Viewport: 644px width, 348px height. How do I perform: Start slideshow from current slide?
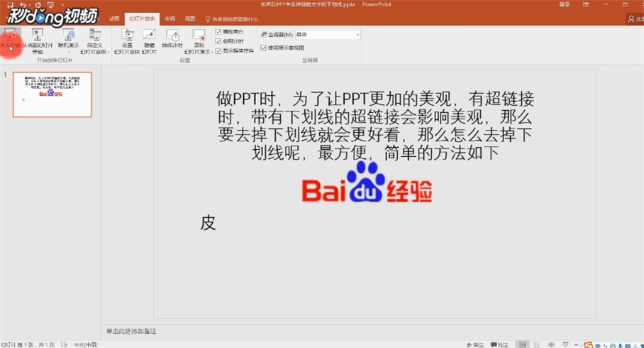coord(38,41)
